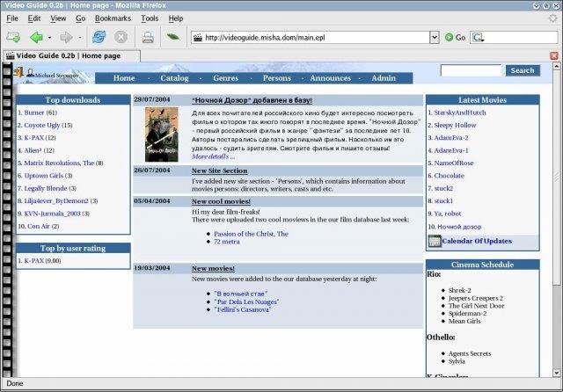
Task: Expand the address bar URL history dropdown
Action: 435,37
